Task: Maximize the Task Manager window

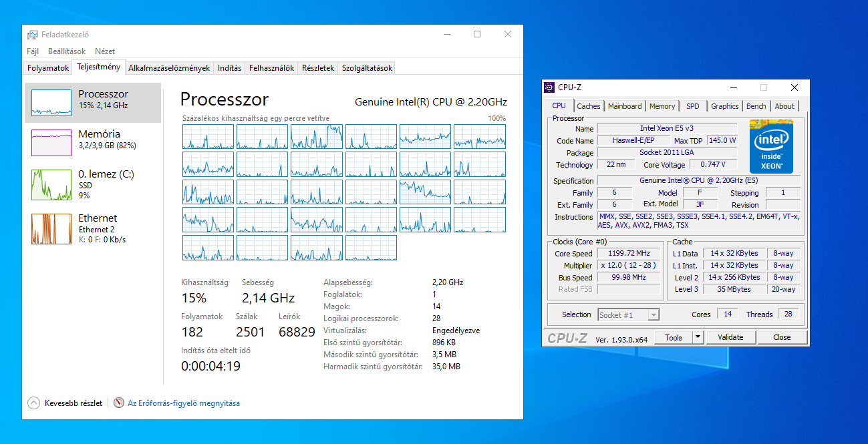Action: click(x=477, y=35)
